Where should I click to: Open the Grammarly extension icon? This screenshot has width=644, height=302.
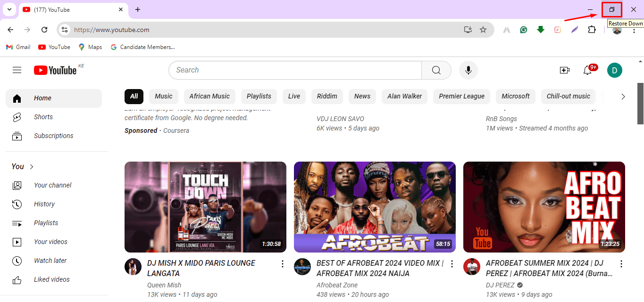point(524,30)
